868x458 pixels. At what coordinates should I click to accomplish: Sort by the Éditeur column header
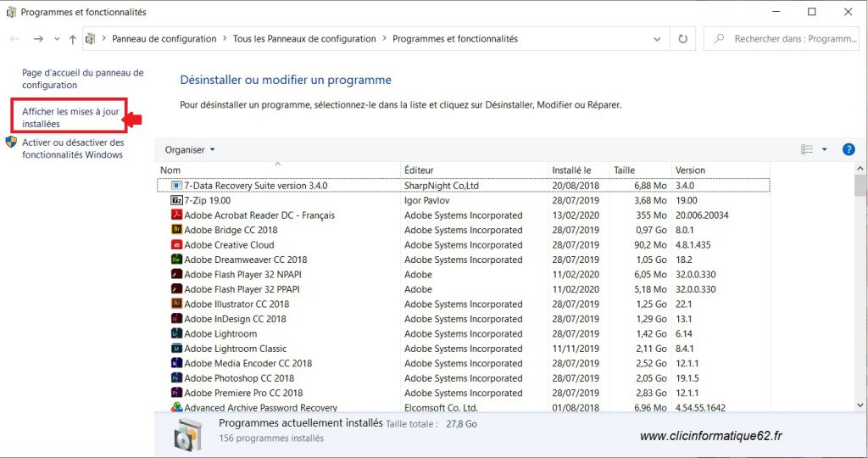click(474, 170)
